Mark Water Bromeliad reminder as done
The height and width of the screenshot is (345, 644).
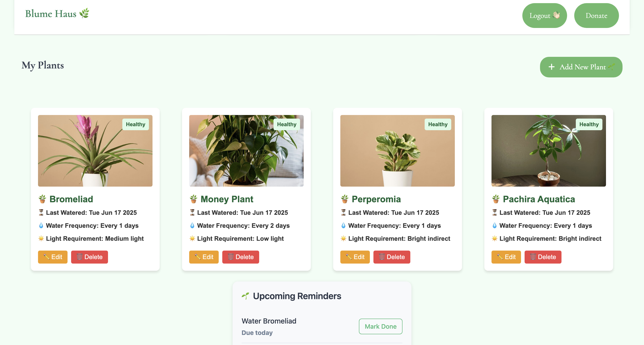coord(380,326)
